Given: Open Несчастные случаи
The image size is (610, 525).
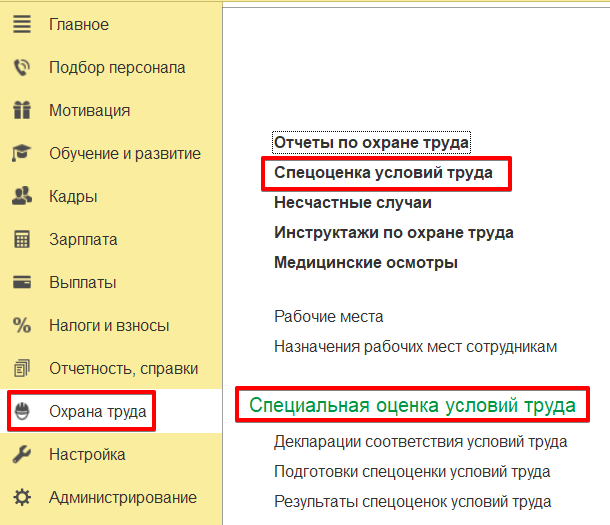Looking at the screenshot, I should click(x=353, y=203).
